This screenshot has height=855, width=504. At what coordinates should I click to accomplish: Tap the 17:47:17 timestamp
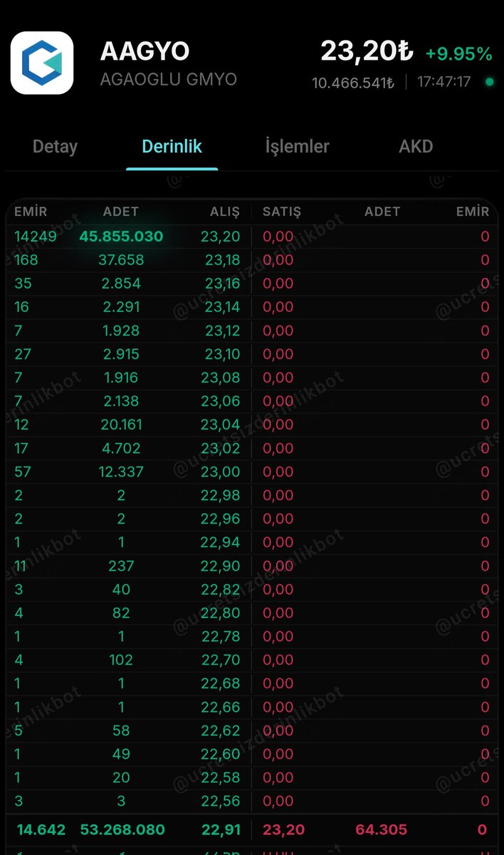[x=444, y=82]
